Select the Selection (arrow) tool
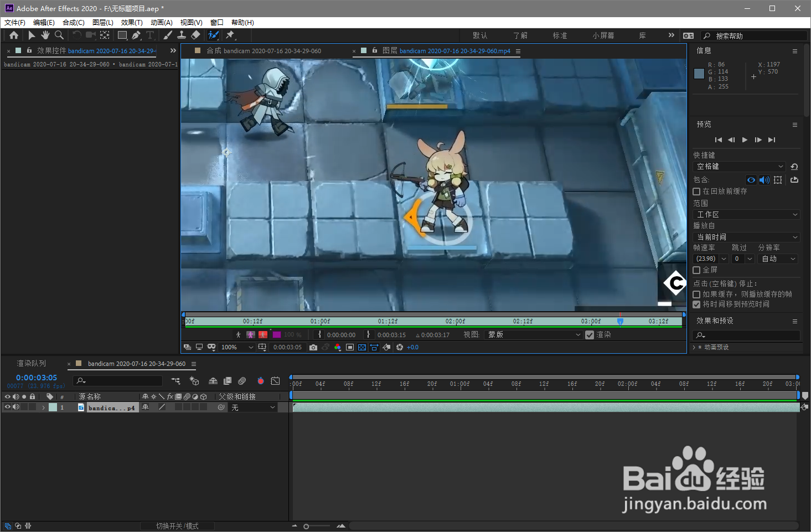Viewport: 811px width, 532px height. point(32,35)
